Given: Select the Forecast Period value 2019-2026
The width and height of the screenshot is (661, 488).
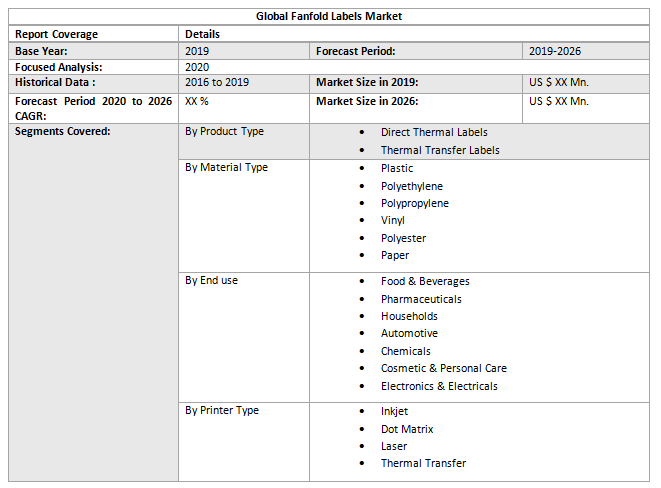Looking at the screenshot, I should [x=555, y=51].
